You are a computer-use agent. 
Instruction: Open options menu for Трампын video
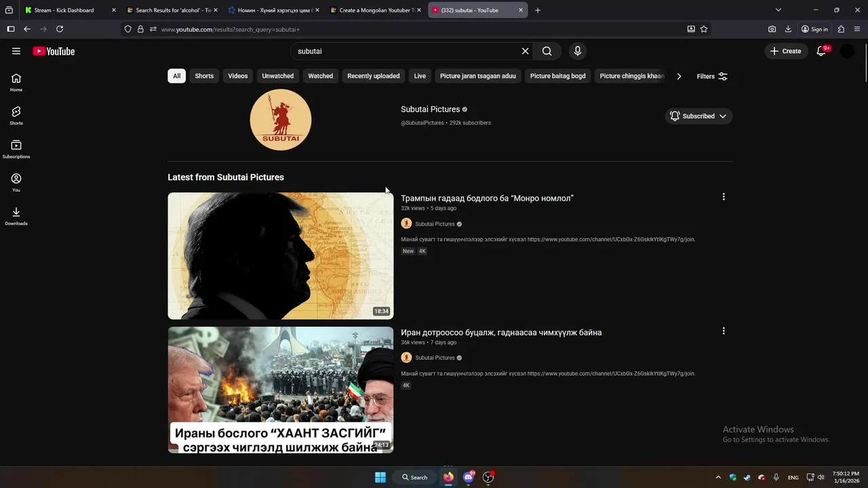(x=724, y=197)
